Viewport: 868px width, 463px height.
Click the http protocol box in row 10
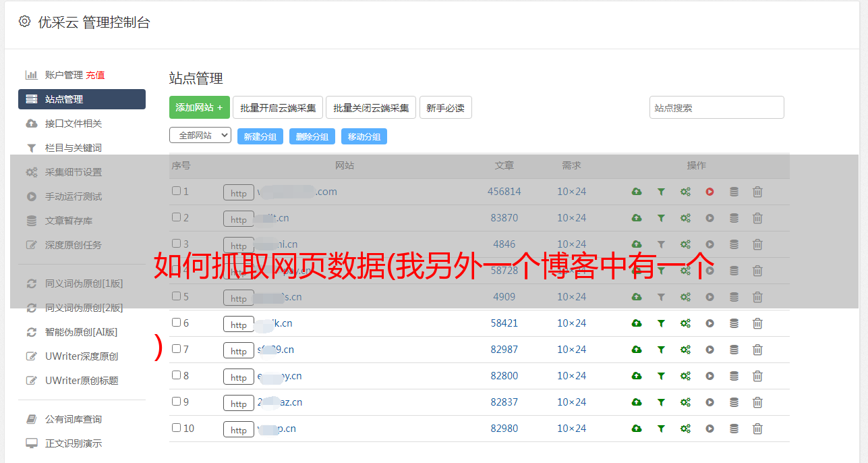pyautogui.click(x=239, y=430)
